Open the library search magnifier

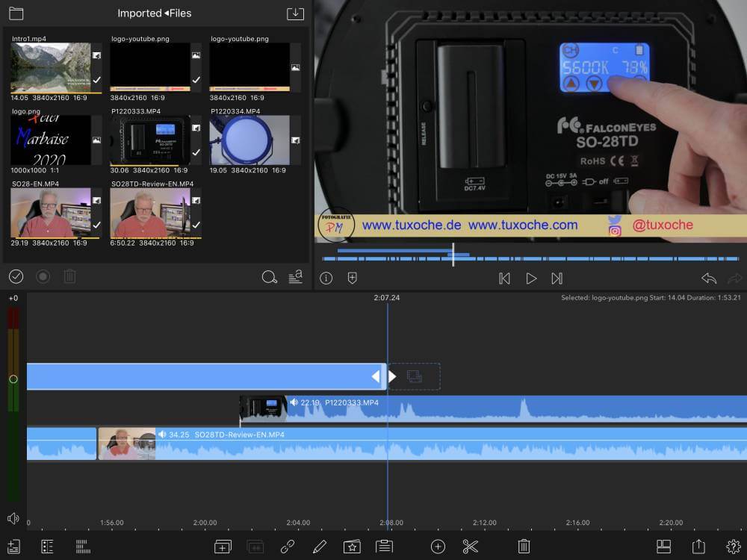(x=269, y=277)
